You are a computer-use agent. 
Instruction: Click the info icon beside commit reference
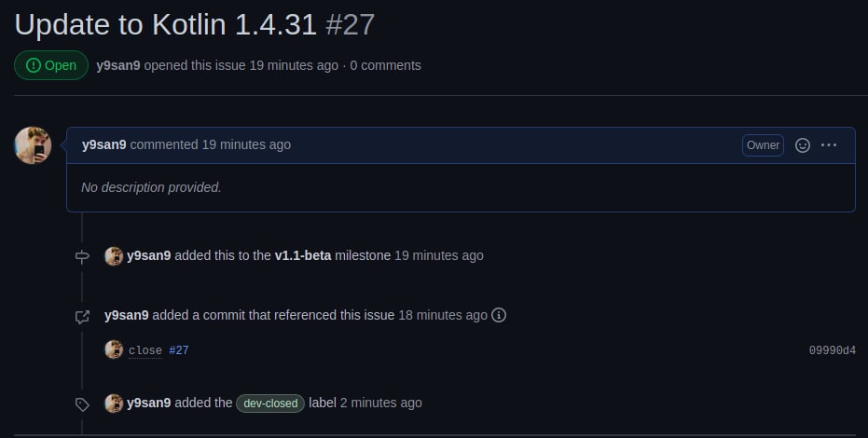(x=499, y=315)
